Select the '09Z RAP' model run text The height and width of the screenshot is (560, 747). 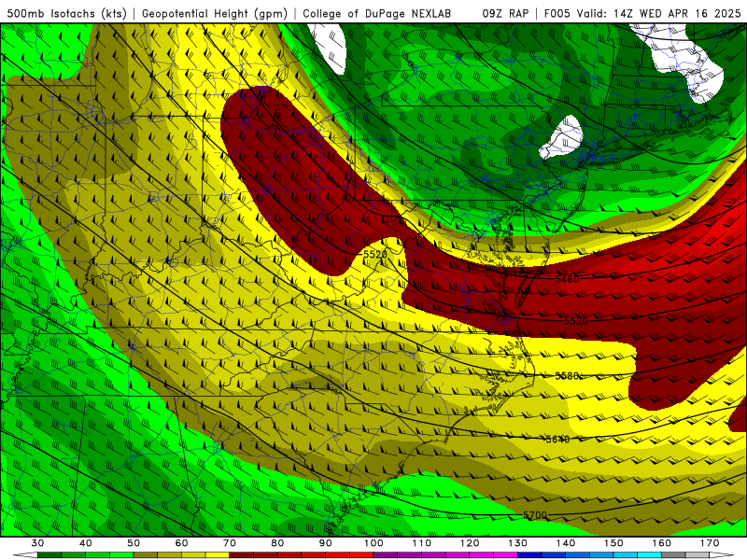[505, 13]
